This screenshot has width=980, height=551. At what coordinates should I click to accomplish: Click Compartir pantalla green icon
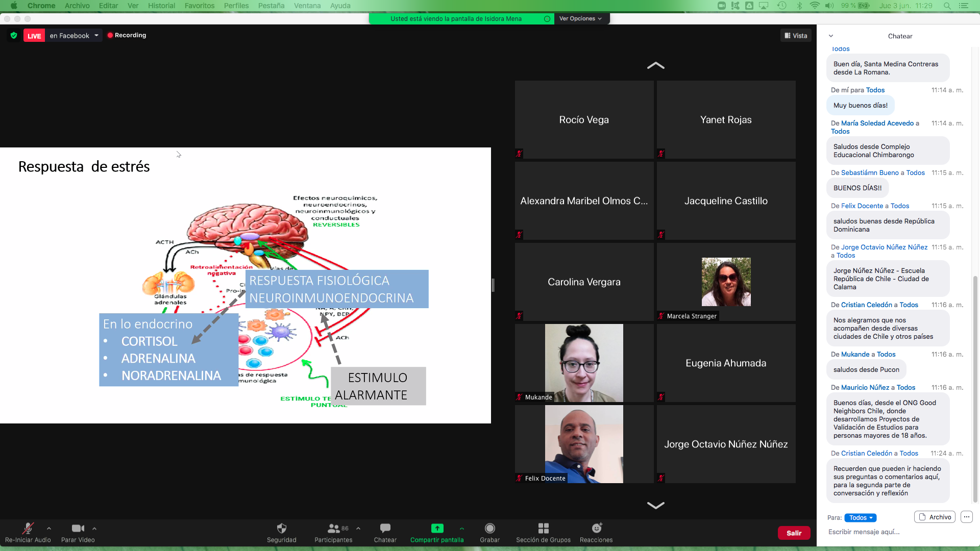tap(437, 529)
